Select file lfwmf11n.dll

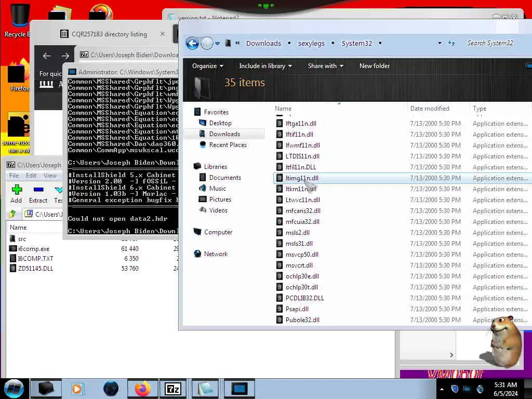(x=303, y=145)
